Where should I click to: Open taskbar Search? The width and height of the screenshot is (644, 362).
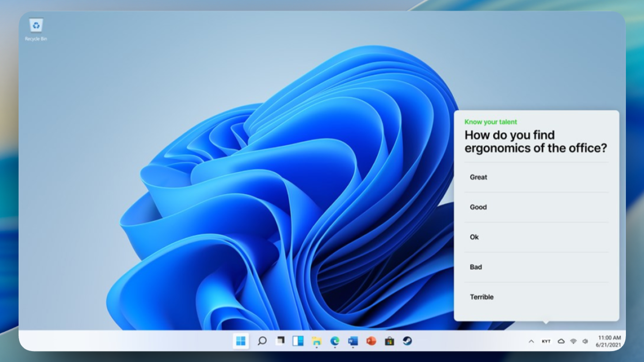[262, 341]
